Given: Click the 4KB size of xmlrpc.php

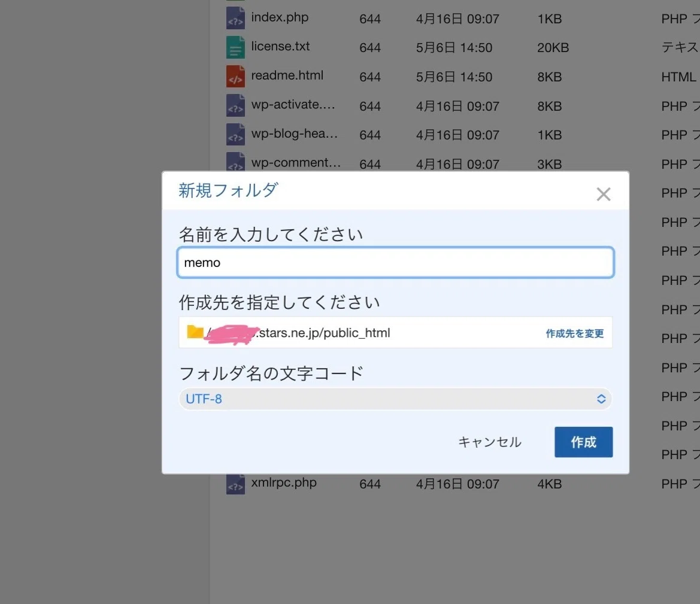Looking at the screenshot, I should 550,484.
